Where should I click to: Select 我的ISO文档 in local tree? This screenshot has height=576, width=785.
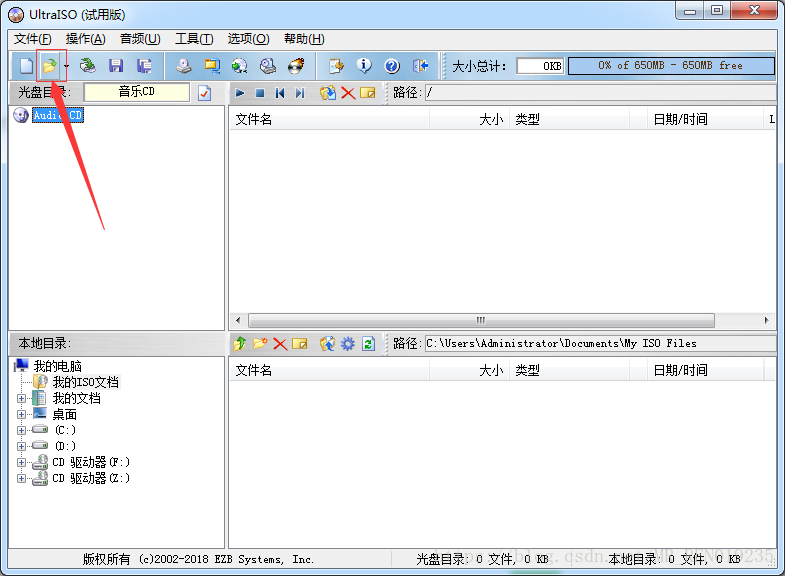pyautogui.click(x=86, y=382)
